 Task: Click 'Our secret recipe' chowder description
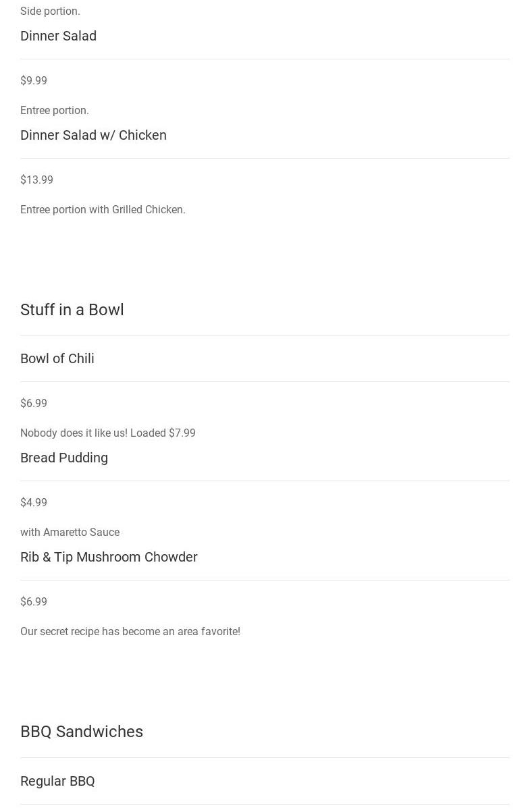130,631
